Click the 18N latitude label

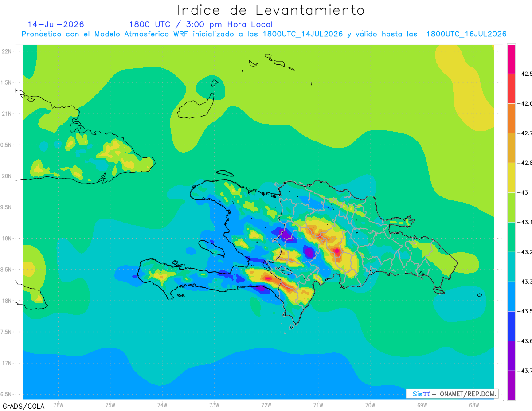click(7, 301)
